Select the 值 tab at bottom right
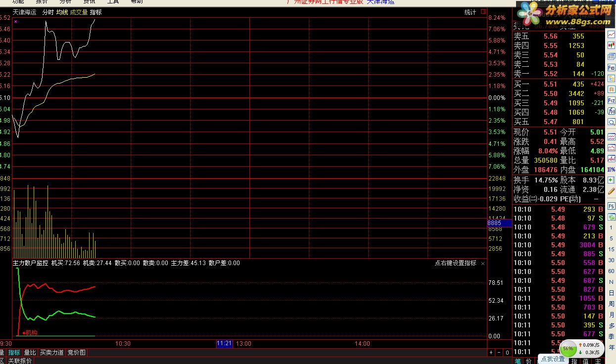616x364 pixels. click(x=585, y=361)
